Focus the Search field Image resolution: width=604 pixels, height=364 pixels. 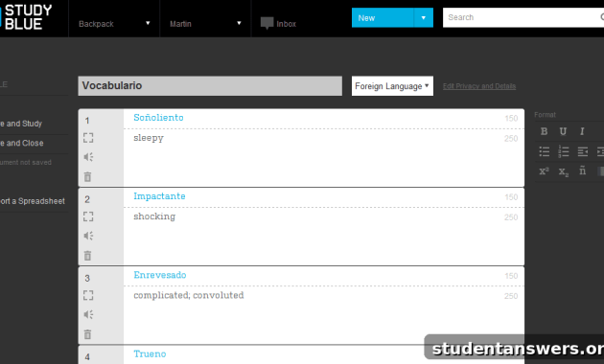tap(523, 17)
